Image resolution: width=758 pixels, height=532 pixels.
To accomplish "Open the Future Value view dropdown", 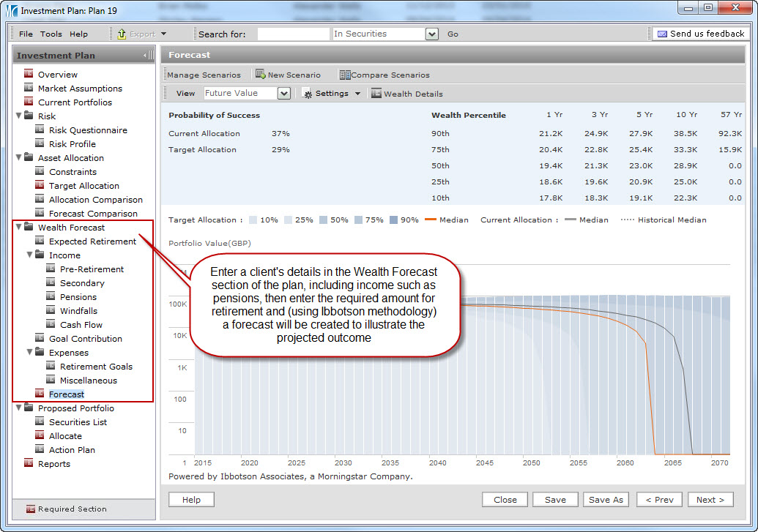I will click(284, 94).
